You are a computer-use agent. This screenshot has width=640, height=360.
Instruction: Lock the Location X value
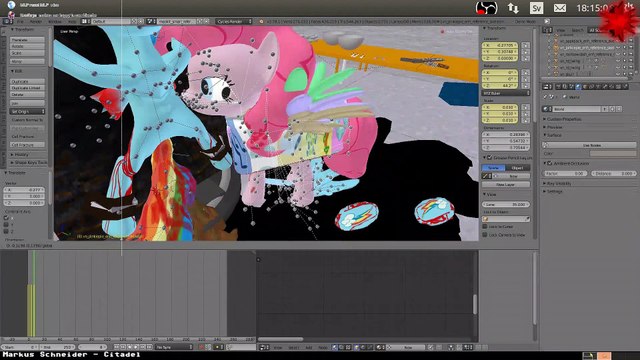[x=525, y=45]
